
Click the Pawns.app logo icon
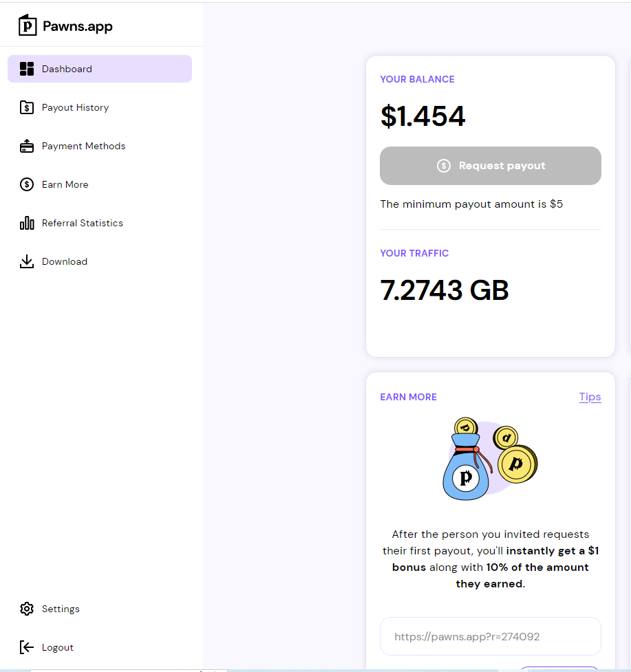point(28,25)
